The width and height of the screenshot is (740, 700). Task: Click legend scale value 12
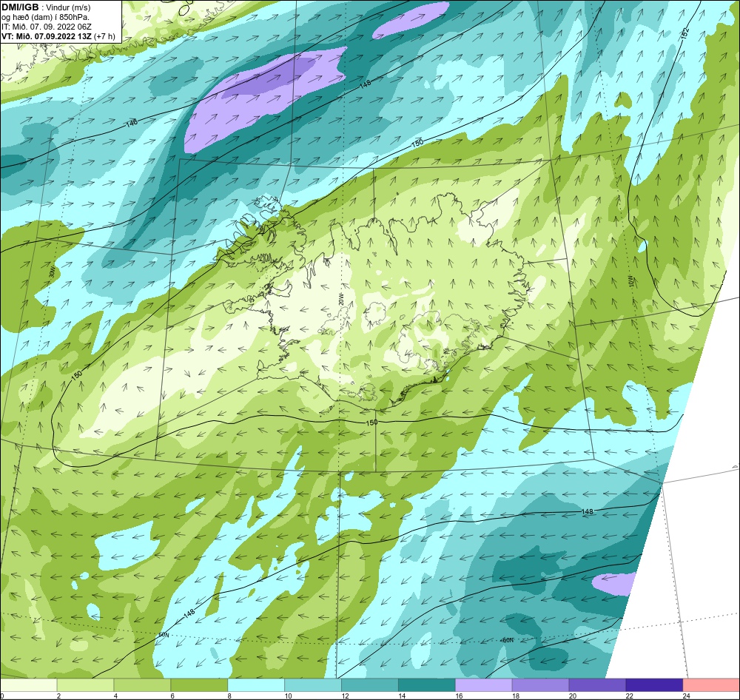pos(345,696)
